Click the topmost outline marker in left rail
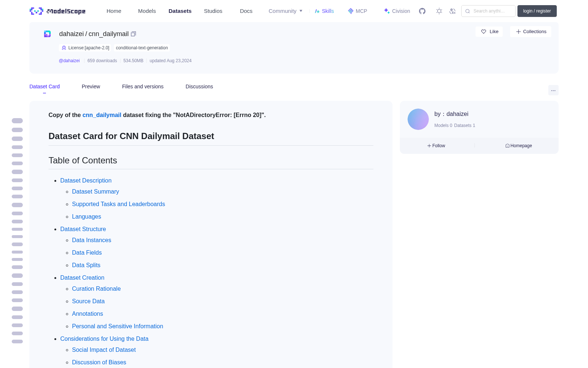The width and height of the screenshot is (588, 368). tap(17, 121)
